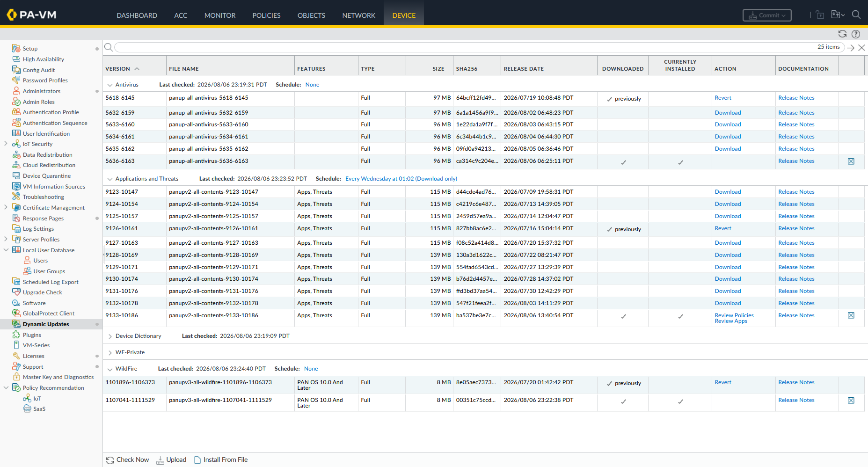The height and width of the screenshot is (467, 868).
Task: Open the High Availability icon
Action: point(16,59)
